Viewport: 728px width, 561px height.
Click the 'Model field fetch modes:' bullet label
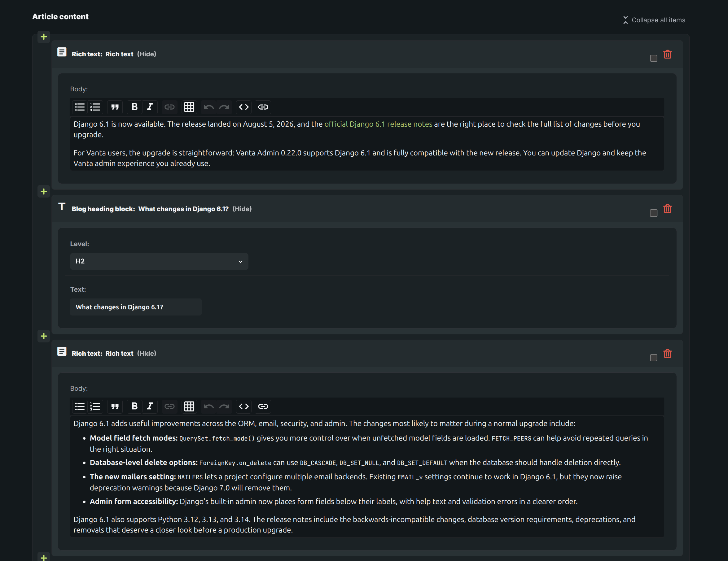(134, 438)
